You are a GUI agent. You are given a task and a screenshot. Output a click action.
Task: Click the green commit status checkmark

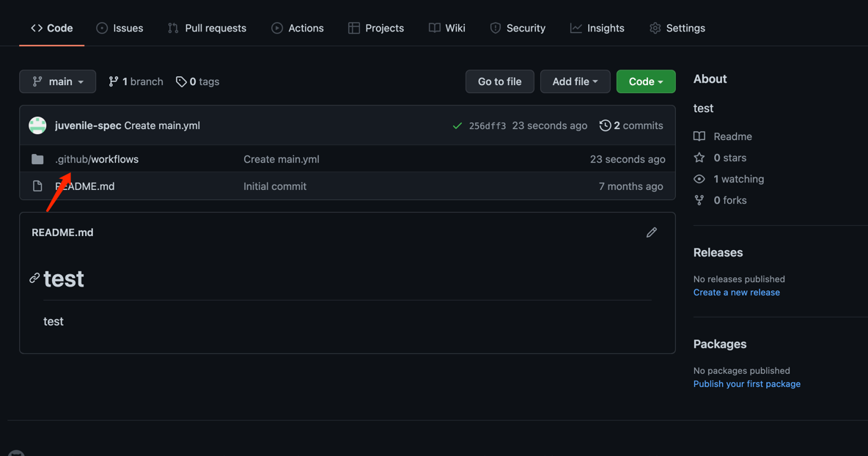(457, 125)
